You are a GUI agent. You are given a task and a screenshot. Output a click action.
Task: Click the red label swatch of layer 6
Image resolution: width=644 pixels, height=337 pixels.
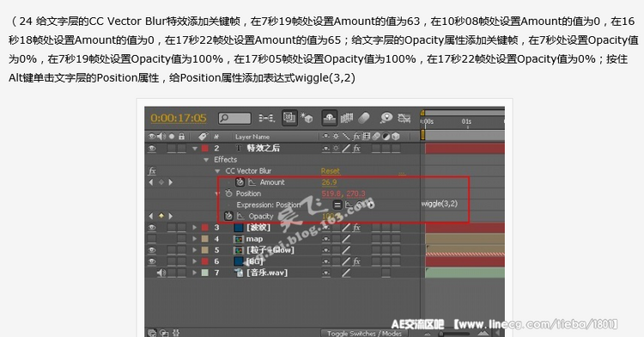(x=205, y=261)
